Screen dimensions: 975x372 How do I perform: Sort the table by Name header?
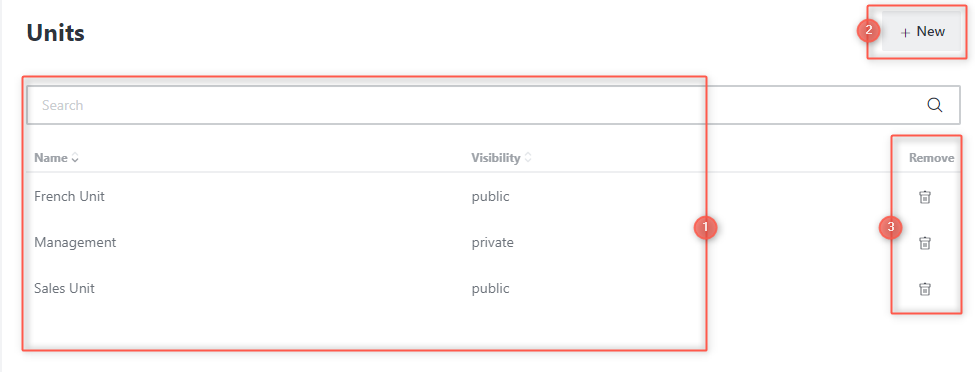(50, 158)
